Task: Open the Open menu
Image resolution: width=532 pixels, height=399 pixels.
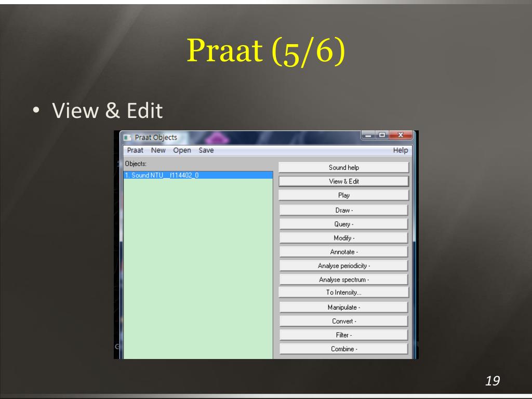Action: point(182,150)
